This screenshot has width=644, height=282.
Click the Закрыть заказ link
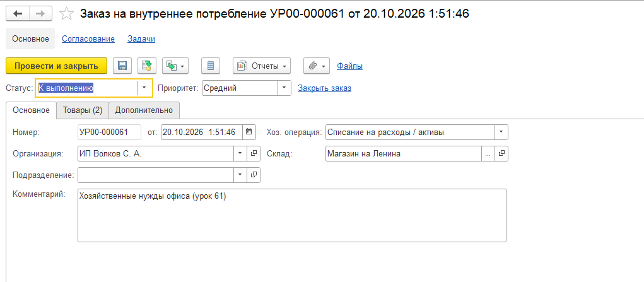324,88
